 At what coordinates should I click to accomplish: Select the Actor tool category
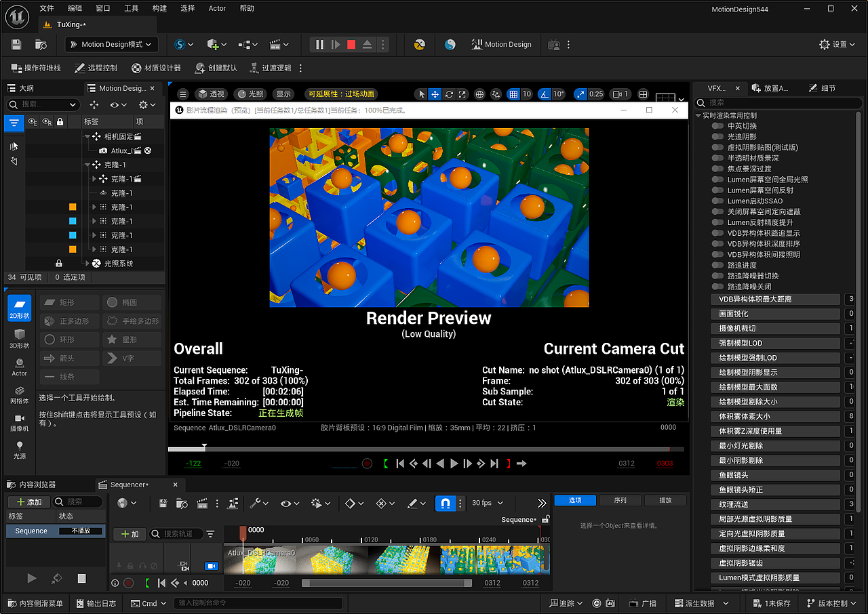click(x=19, y=367)
